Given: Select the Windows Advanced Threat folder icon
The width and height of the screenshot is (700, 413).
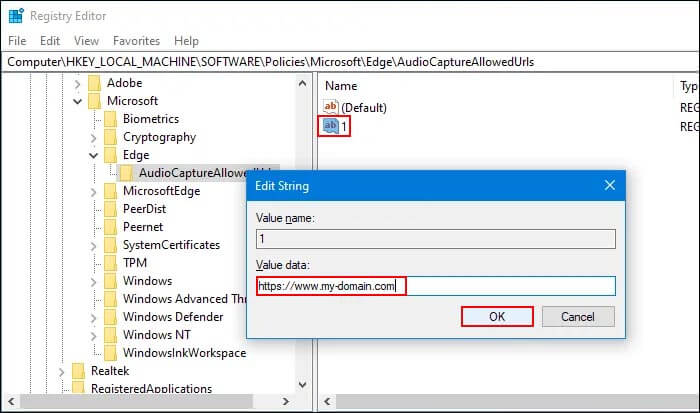Looking at the screenshot, I should (x=110, y=299).
